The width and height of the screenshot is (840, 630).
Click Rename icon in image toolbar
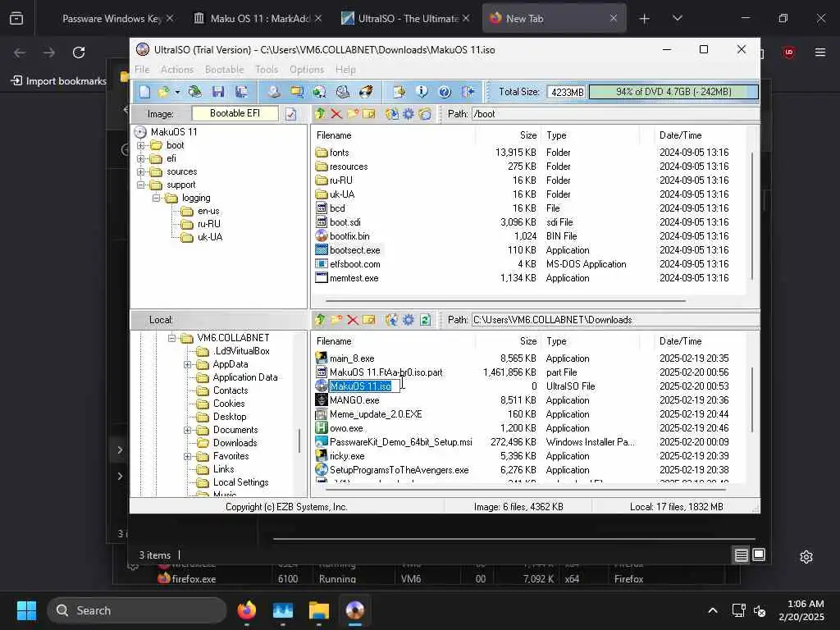point(369,113)
